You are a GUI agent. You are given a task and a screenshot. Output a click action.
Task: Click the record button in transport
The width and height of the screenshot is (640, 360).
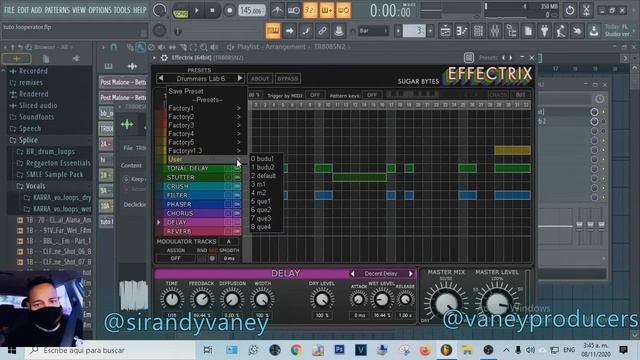coord(229,11)
